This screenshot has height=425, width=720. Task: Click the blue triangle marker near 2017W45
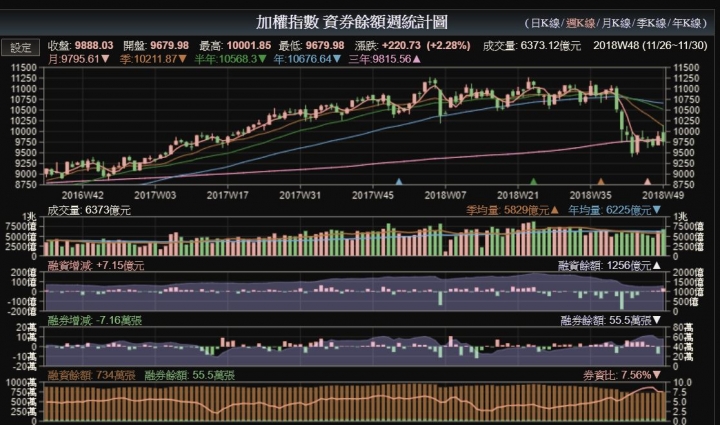click(399, 181)
